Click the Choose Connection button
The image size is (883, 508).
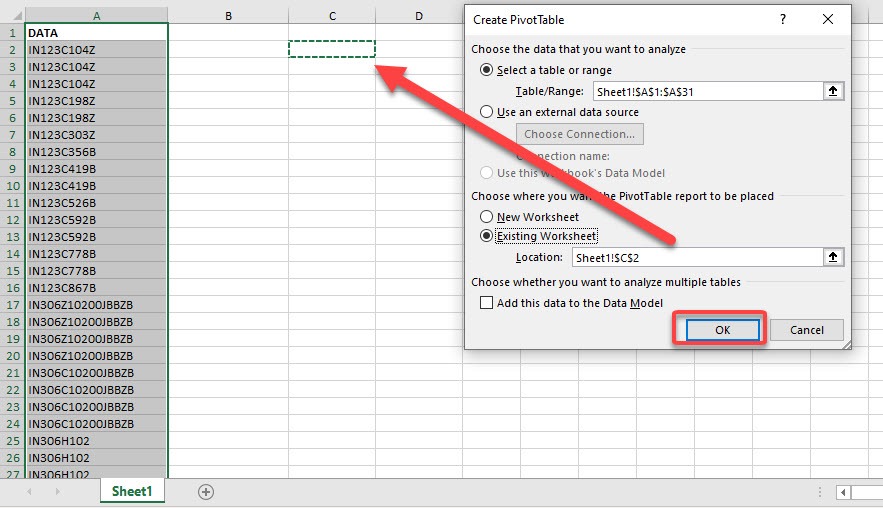[x=579, y=134]
